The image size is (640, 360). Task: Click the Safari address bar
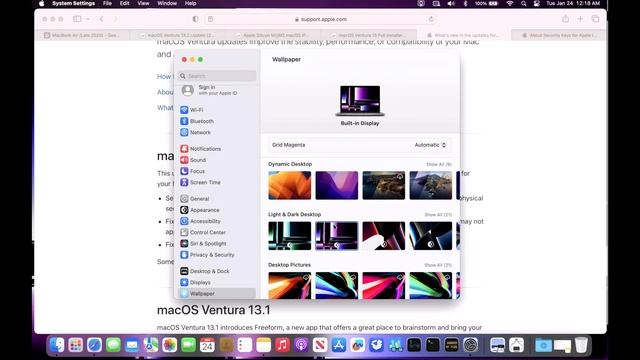[321, 19]
